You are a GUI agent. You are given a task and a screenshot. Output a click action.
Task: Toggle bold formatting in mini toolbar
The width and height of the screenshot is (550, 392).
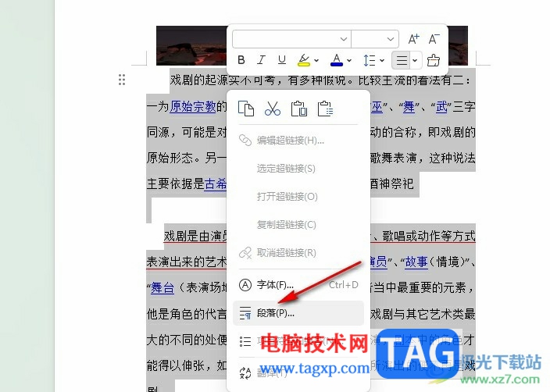[241, 60]
